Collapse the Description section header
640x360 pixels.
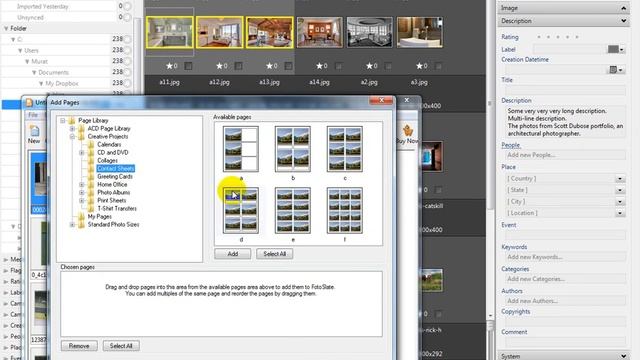(x=564, y=21)
